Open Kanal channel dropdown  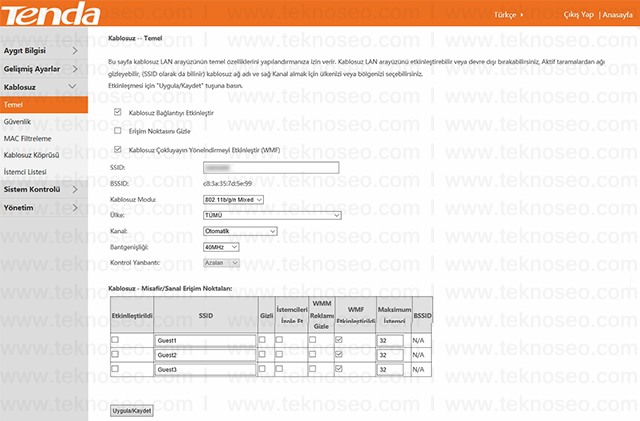pos(240,231)
